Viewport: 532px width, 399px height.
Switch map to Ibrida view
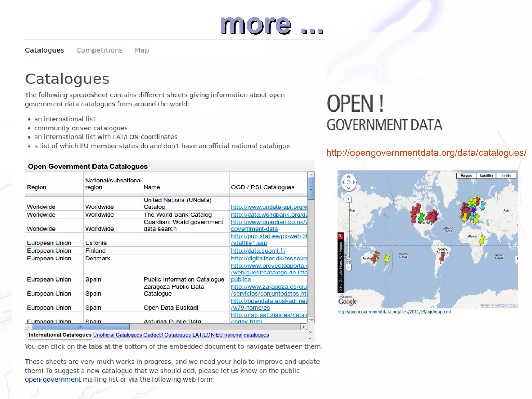point(506,176)
